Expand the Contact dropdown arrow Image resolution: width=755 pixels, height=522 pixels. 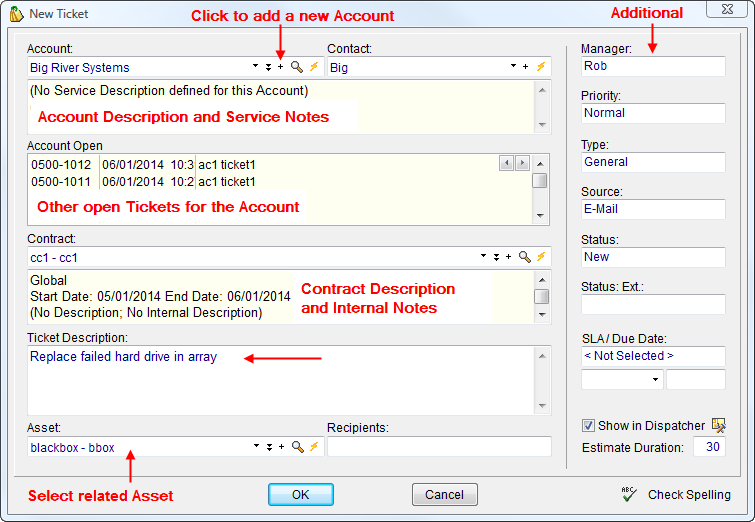pyautogui.click(x=512, y=68)
